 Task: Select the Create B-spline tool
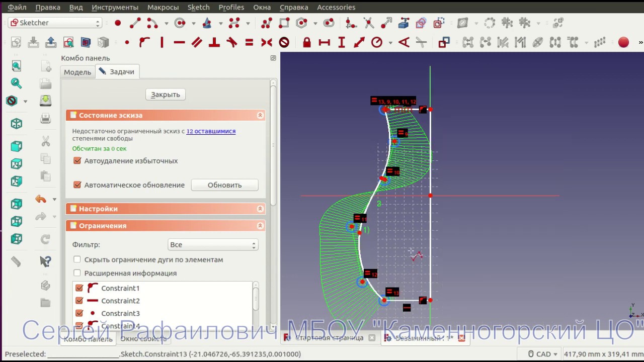[x=234, y=23]
